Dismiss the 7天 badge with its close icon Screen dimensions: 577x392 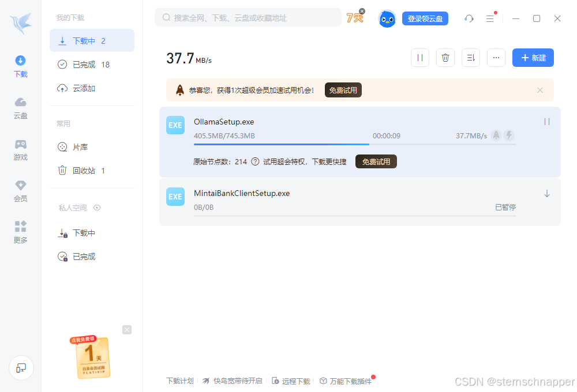[362, 11]
